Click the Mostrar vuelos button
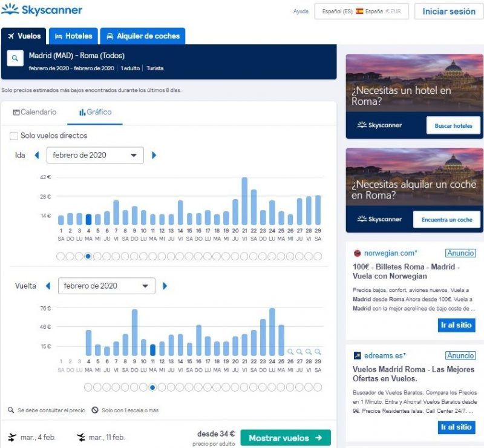484x448 pixels. [286, 438]
